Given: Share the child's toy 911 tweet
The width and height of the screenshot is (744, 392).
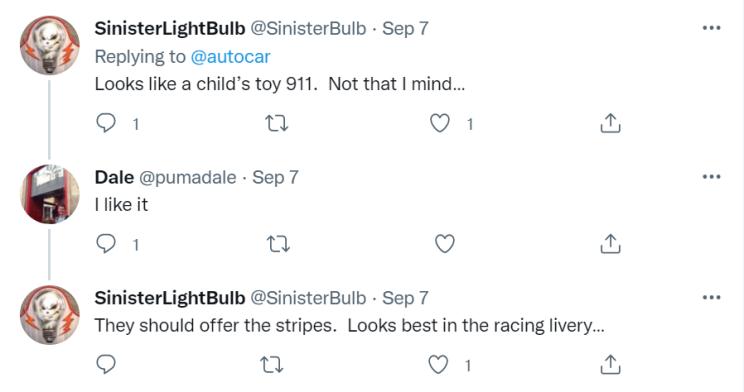Looking at the screenshot, I should [610, 123].
